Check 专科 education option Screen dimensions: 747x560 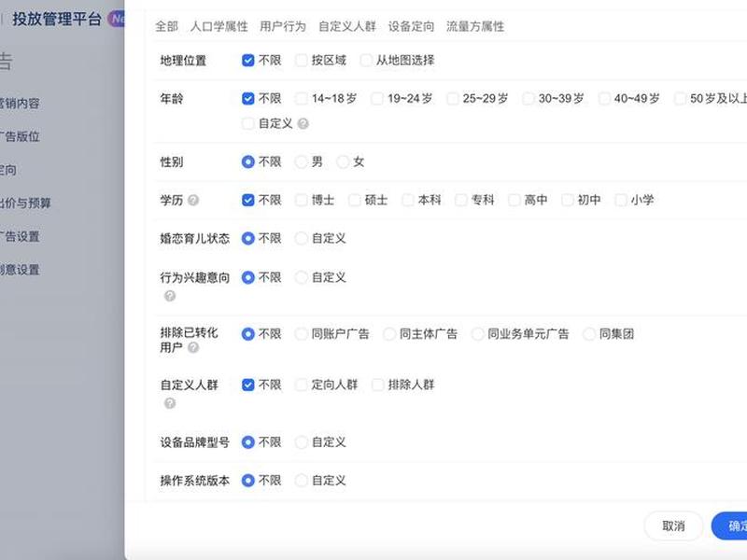[460, 200]
